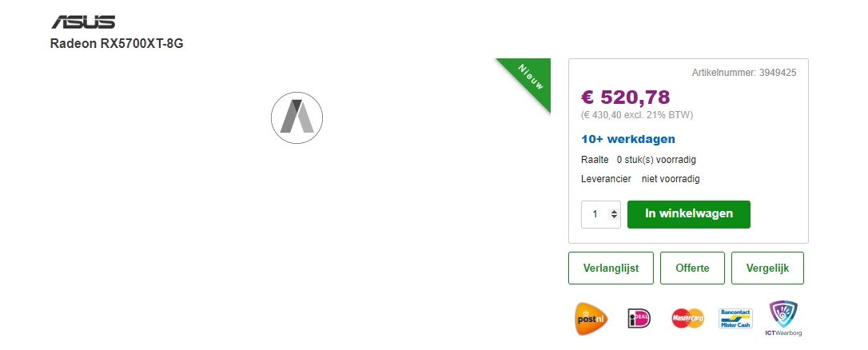Click the Bancontact Mister Cash icon
This screenshot has height=350, width=868.
click(735, 318)
